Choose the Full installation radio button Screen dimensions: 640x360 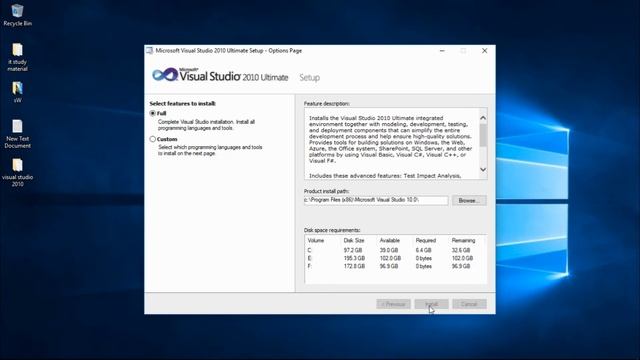coord(153,113)
